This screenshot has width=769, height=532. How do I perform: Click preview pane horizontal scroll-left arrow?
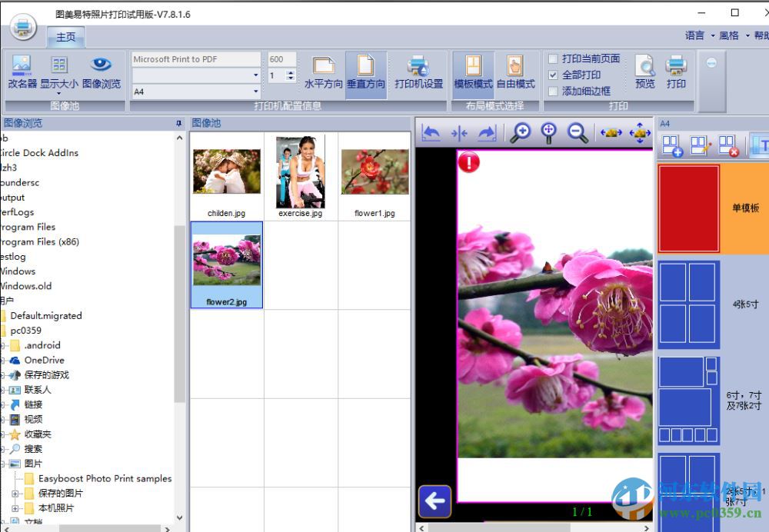coord(421,528)
